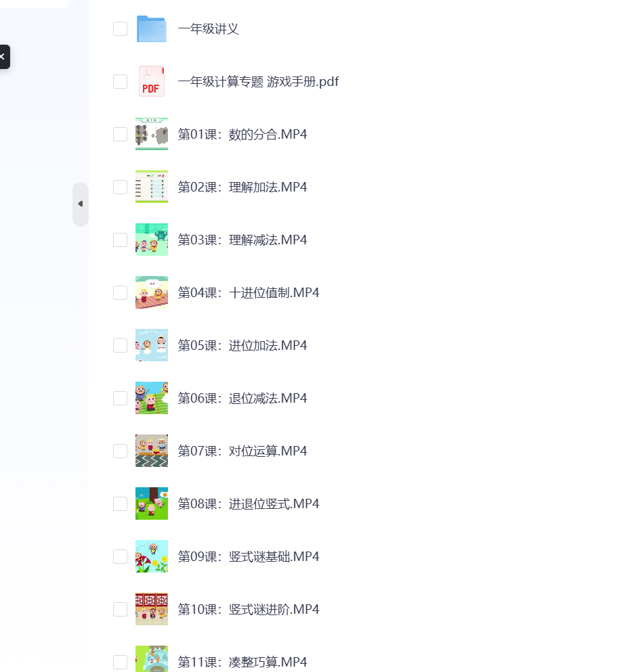Toggle checkbox beside 第09课：竖式谜基础.MP4
Screen dimensions: 617x672
[120, 557]
